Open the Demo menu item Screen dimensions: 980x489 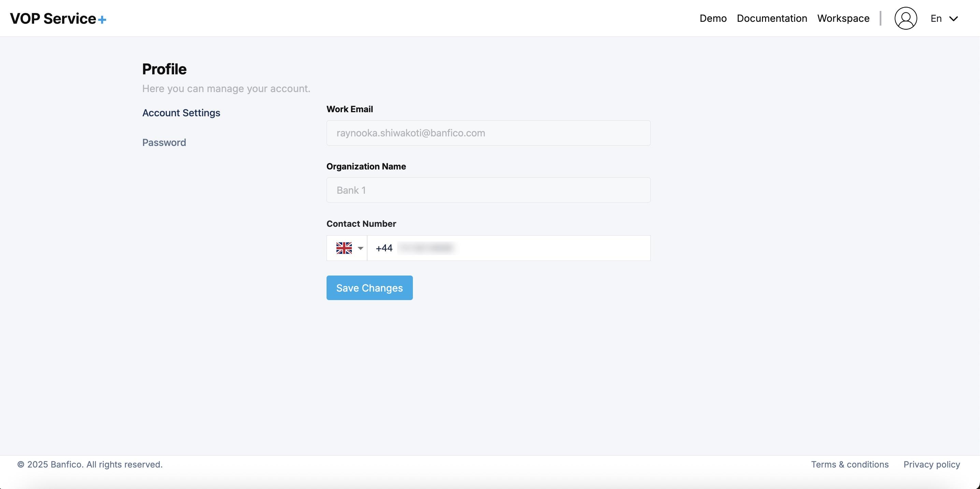click(713, 18)
